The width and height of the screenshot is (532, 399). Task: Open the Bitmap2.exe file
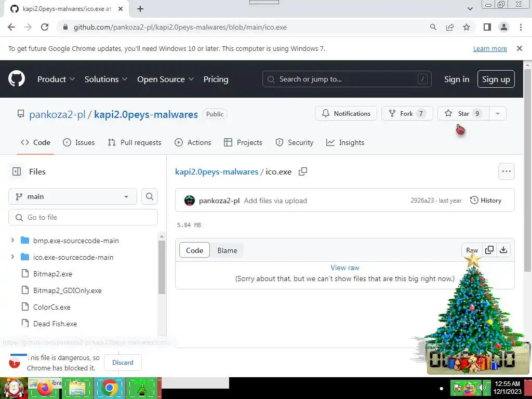pyautogui.click(x=52, y=274)
